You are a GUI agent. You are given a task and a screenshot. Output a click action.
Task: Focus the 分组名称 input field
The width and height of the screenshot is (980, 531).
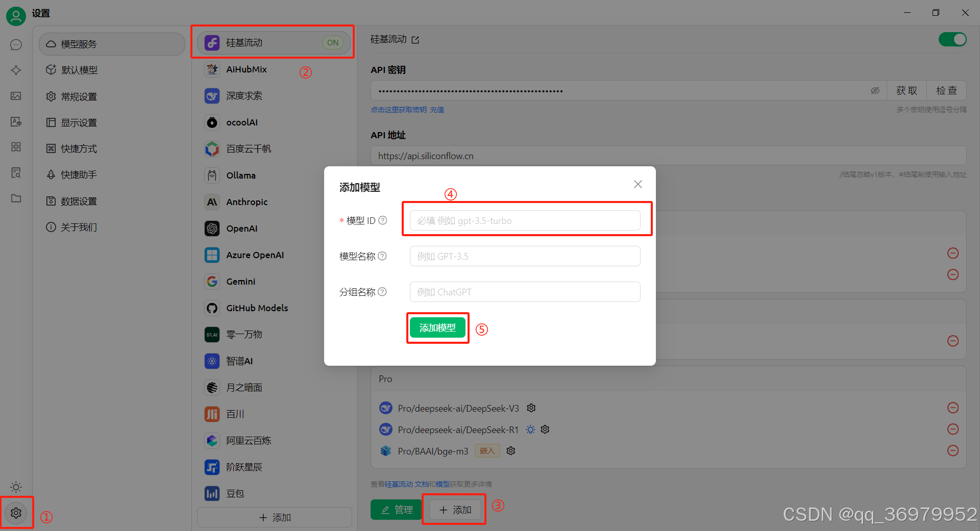pyautogui.click(x=525, y=292)
